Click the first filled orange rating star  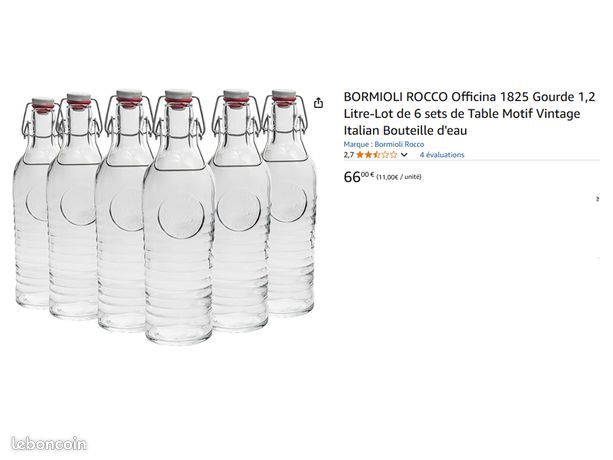(x=360, y=155)
